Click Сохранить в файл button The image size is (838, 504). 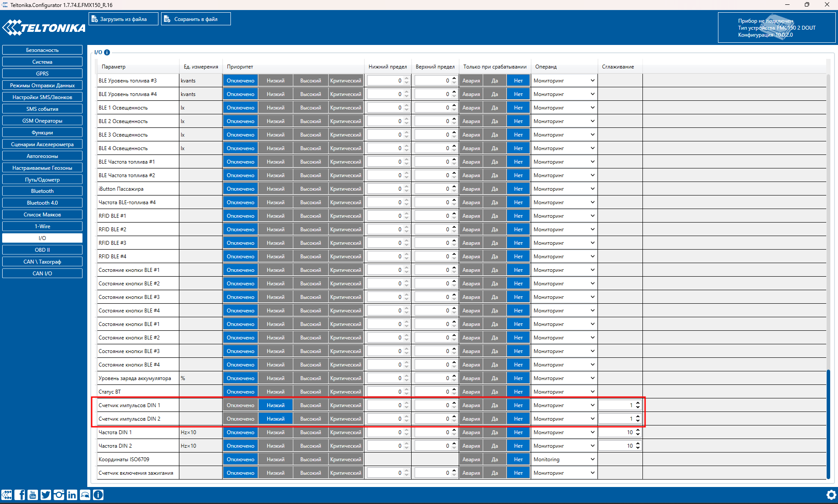coord(196,19)
